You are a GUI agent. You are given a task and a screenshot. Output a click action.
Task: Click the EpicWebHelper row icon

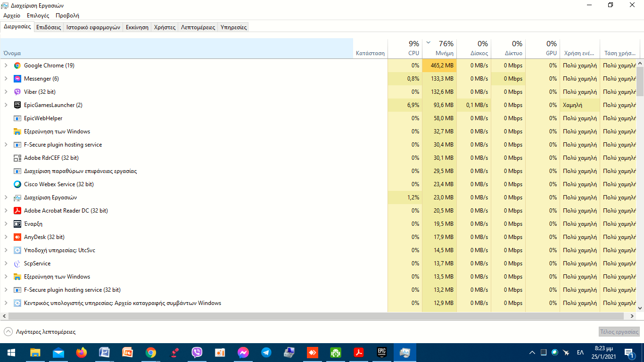[x=17, y=118]
